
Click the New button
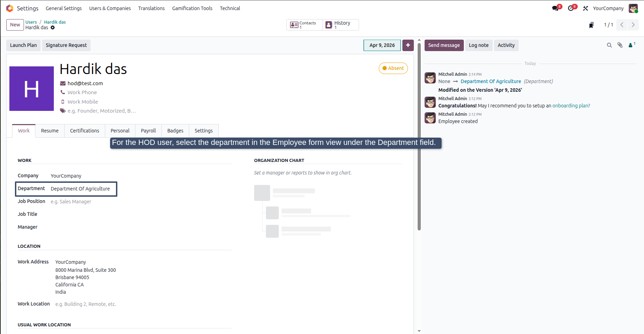(15, 25)
